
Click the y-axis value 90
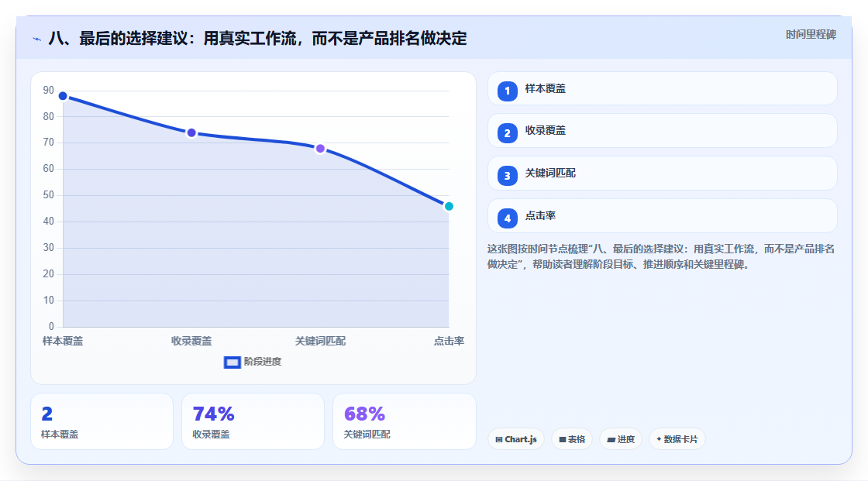tap(49, 90)
